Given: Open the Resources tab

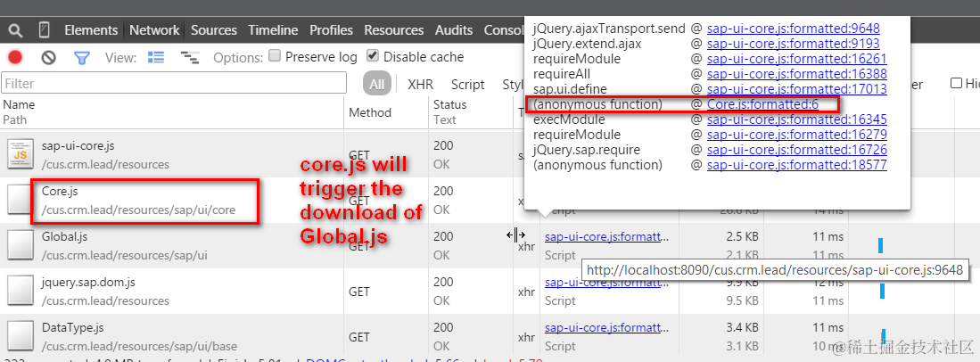Looking at the screenshot, I should 394,30.
